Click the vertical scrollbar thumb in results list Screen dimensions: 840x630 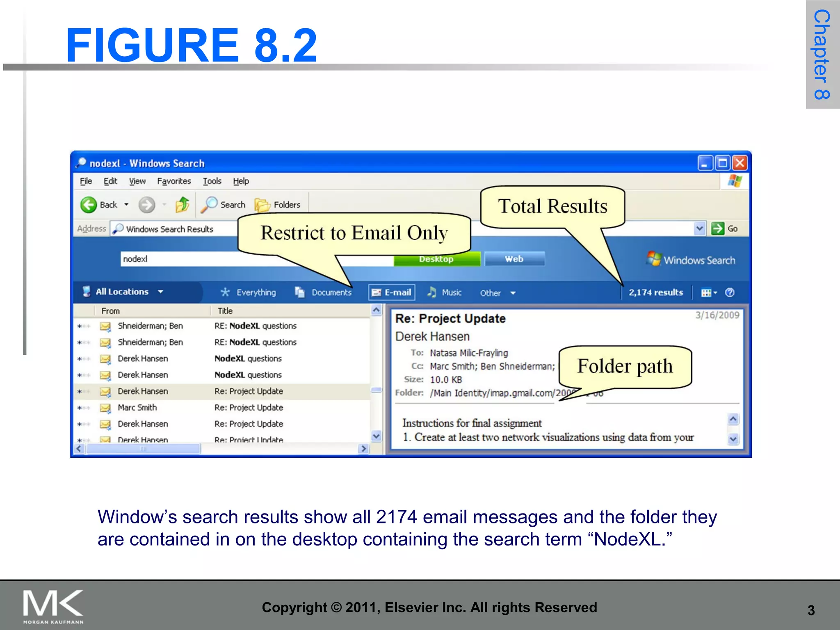tap(376, 390)
